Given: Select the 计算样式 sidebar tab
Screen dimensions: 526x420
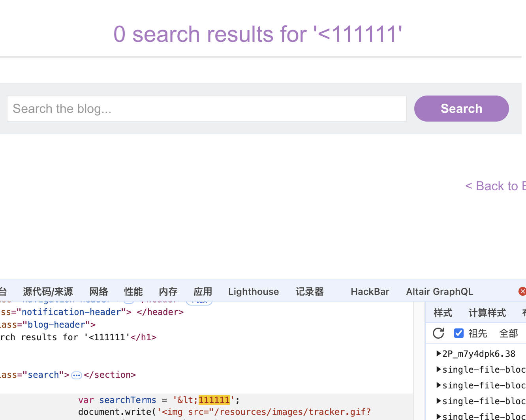Looking at the screenshot, I should [x=487, y=313].
